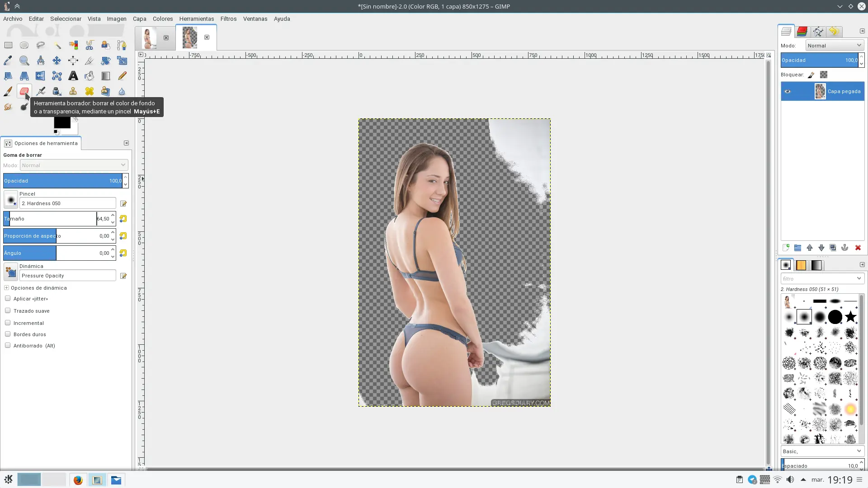Select the Measure compass tool
868x488 pixels.
click(41, 61)
